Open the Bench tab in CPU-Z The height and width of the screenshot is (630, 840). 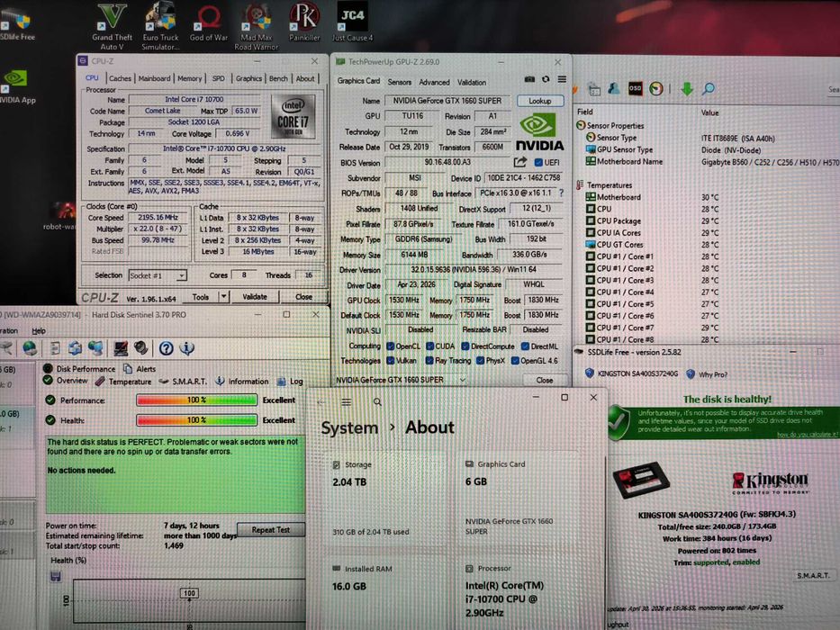278,78
